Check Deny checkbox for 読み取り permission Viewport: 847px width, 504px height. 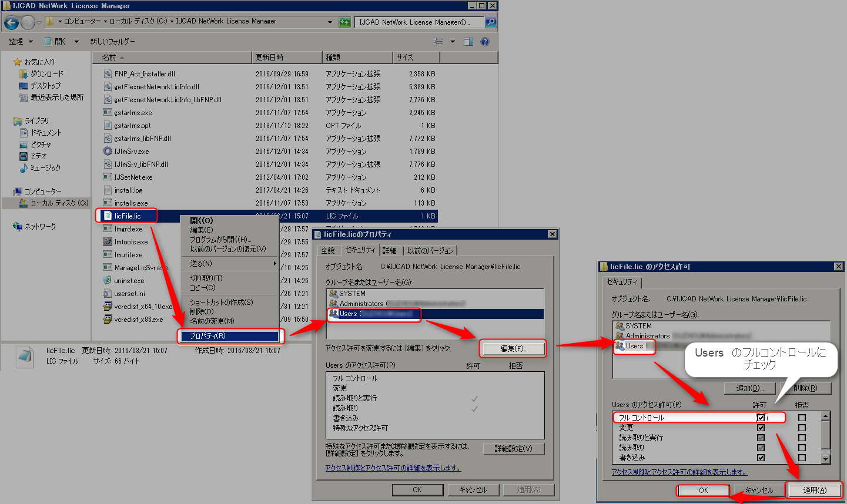(x=802, y=448)
